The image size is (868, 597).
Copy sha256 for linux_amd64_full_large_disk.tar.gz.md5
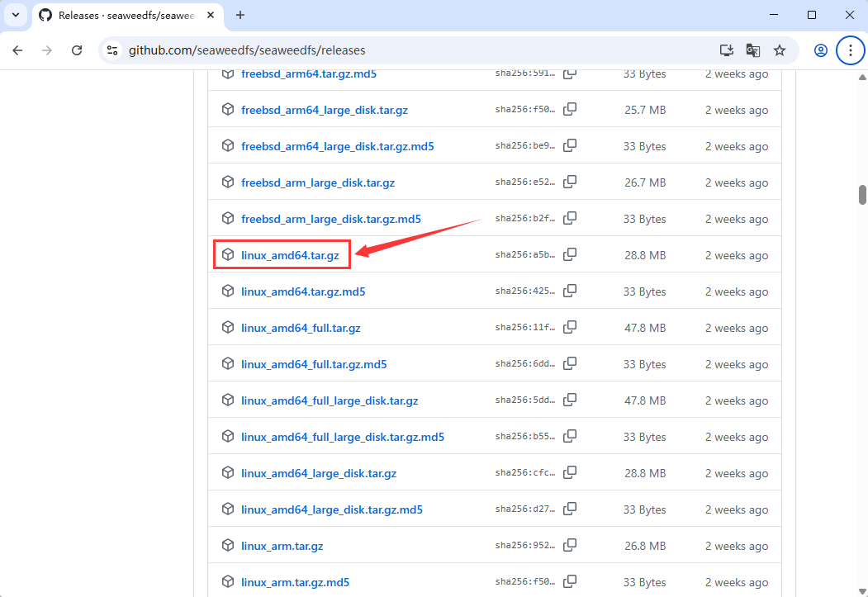click(x=570, y=436)
